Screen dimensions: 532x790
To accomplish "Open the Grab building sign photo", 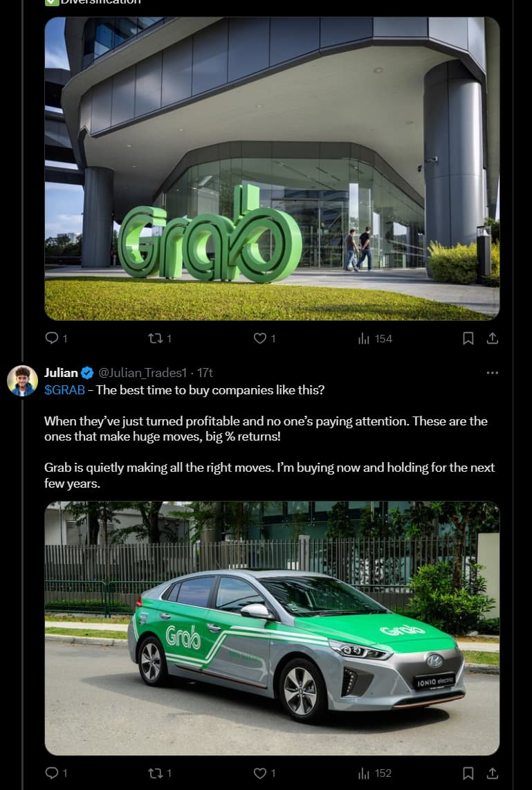I will [x=272, y=168].
